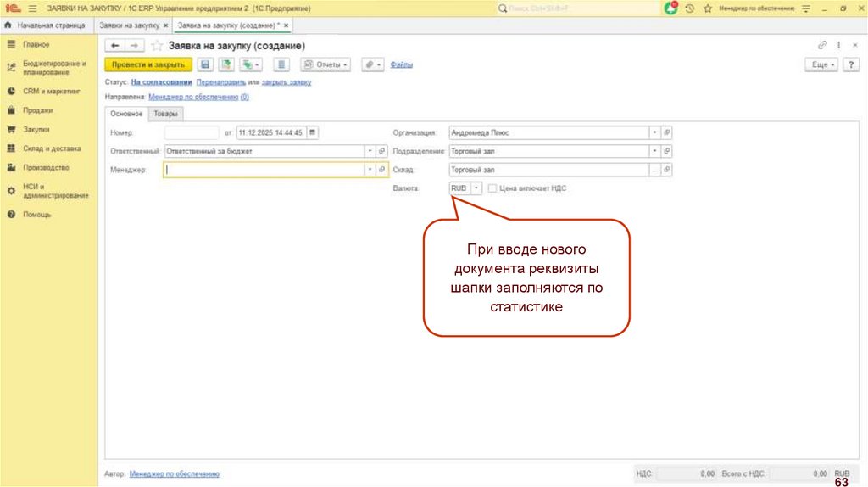Close the Заявки на закупку tab

165,27
